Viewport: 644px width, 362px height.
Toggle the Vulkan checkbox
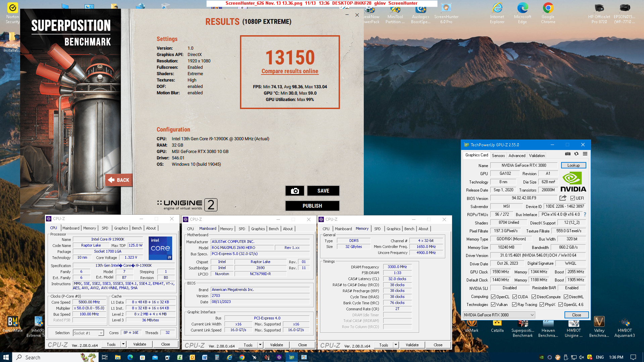pos(493,304)
